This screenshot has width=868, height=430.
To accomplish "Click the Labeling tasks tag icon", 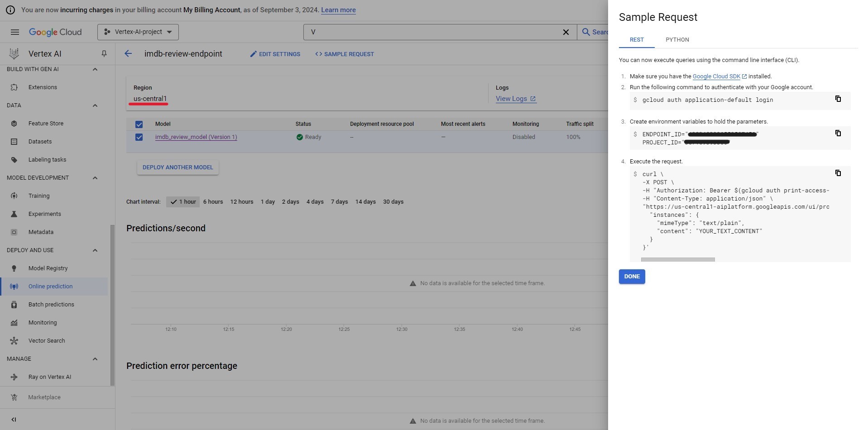I will point(14,160).
